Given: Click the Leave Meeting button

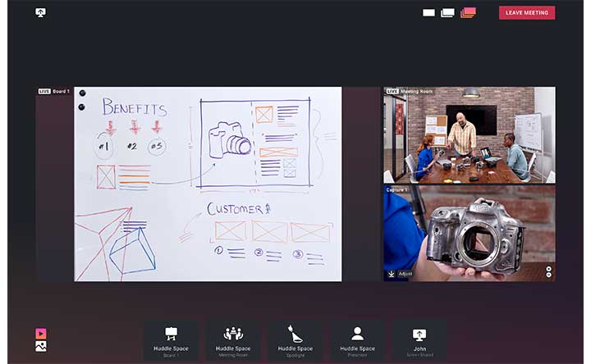Looking at the screenshot, I should [526, 13].
